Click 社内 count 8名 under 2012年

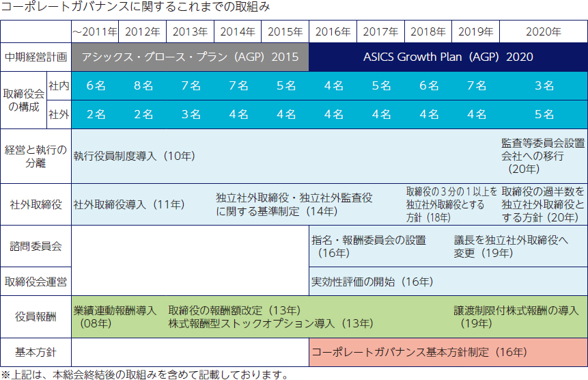point(143,86)
